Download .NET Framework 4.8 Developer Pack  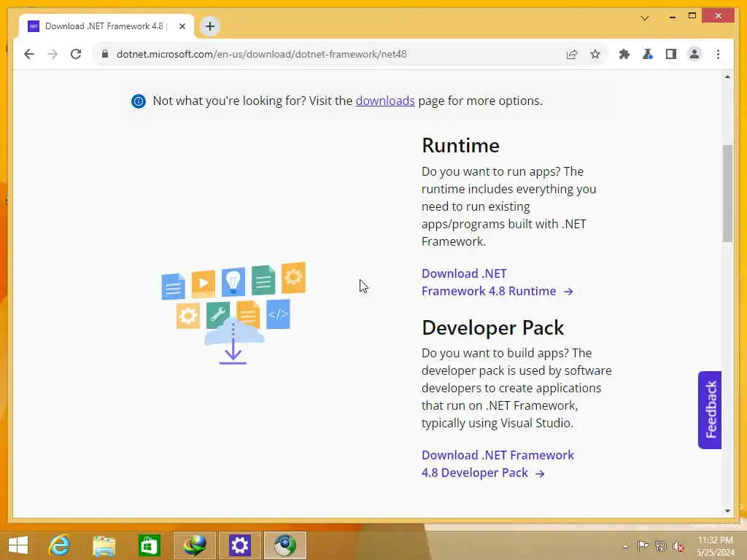click(x=498, y=464)
